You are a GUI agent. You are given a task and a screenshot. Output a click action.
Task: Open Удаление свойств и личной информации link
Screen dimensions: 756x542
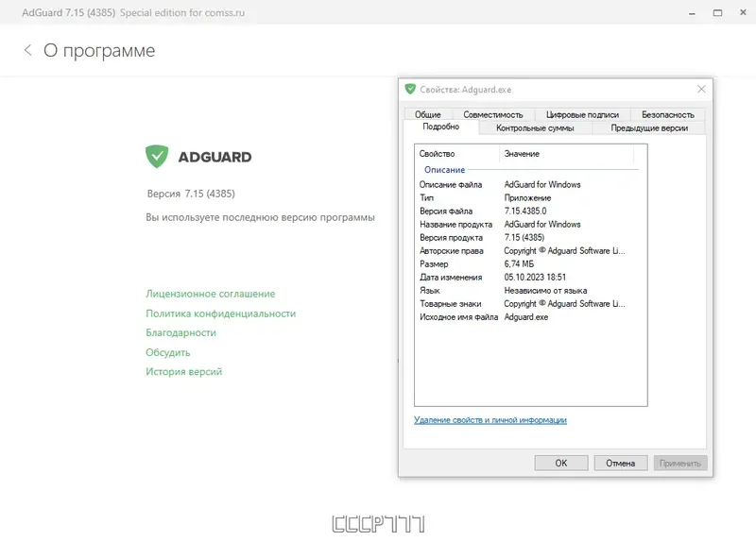pos(490,420)
